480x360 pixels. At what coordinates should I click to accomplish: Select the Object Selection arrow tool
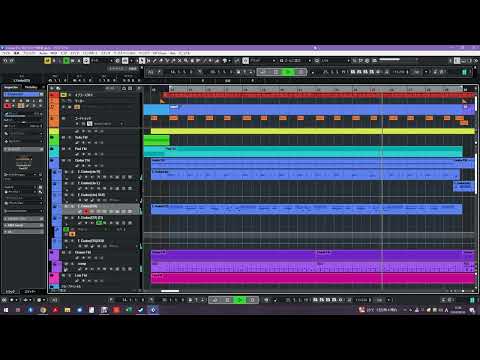142,61
